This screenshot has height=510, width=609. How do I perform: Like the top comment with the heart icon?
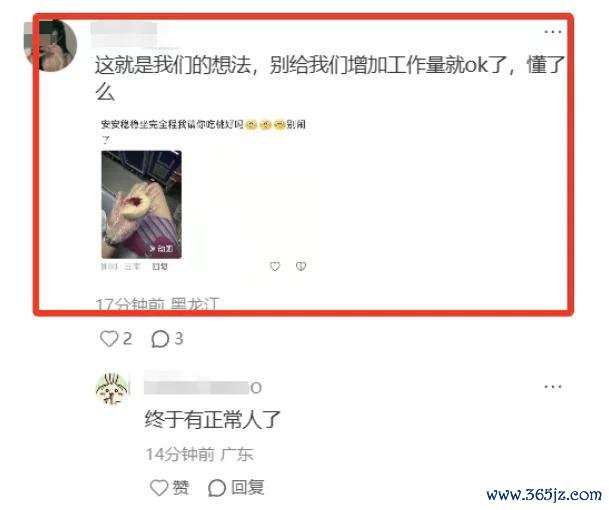(109, 339)
